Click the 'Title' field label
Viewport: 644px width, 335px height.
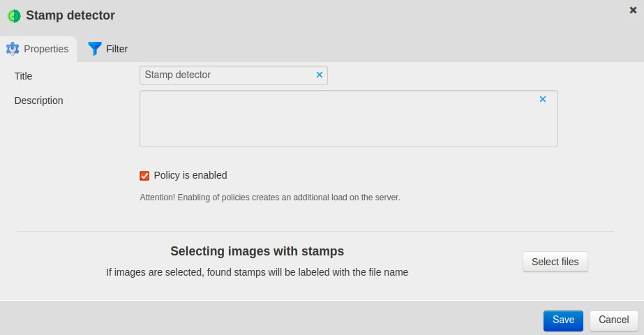point(24,76)
